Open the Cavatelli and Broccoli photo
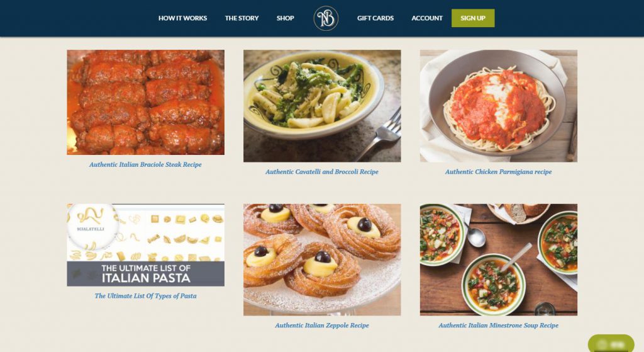Viewport: 644px width, 352px height. [x=322, y=106]
